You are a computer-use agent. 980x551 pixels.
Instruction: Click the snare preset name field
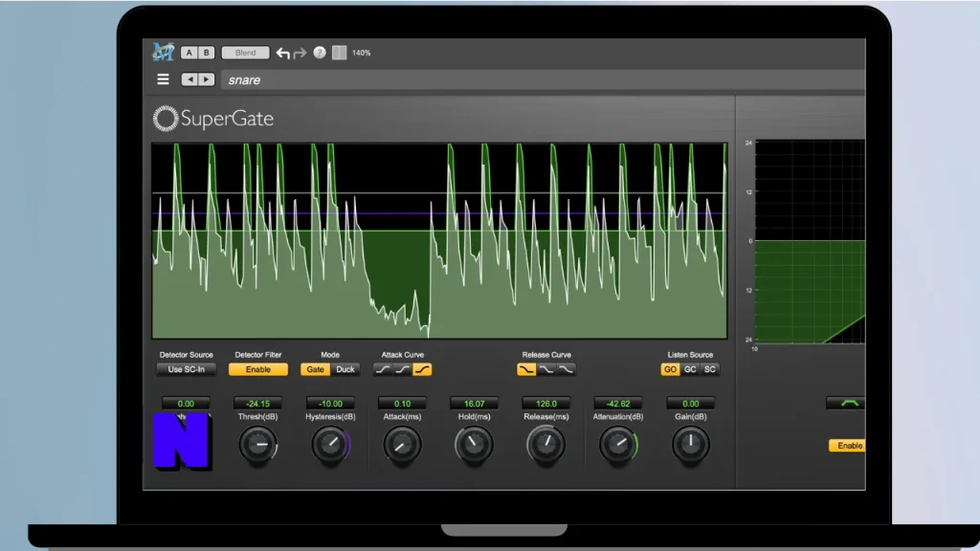[544, 80]
